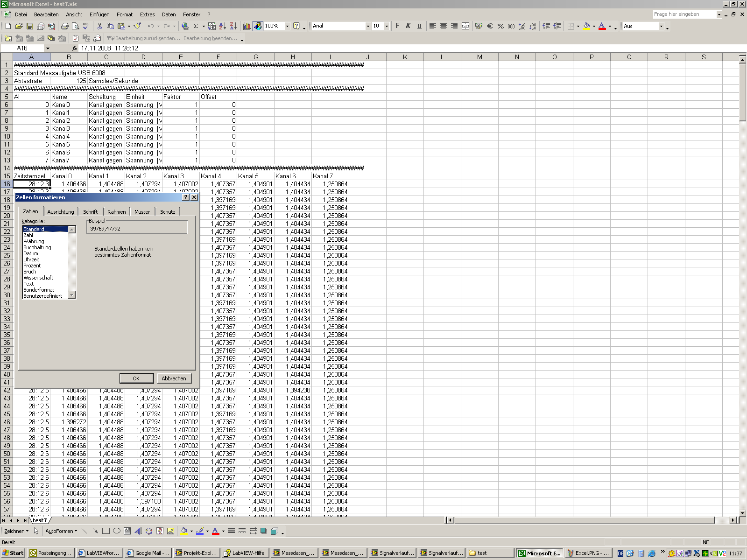Expand the zoom 100% dropdown

[x=287, y=26]
